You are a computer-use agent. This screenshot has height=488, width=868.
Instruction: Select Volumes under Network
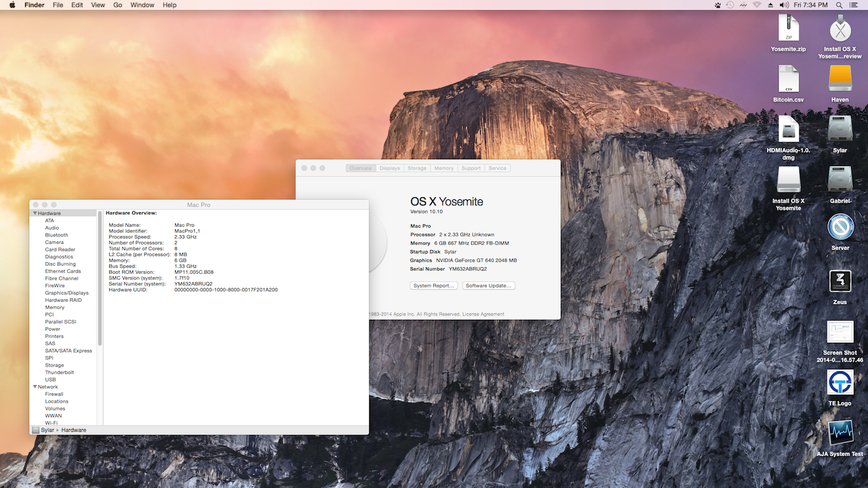coord(55,409)
